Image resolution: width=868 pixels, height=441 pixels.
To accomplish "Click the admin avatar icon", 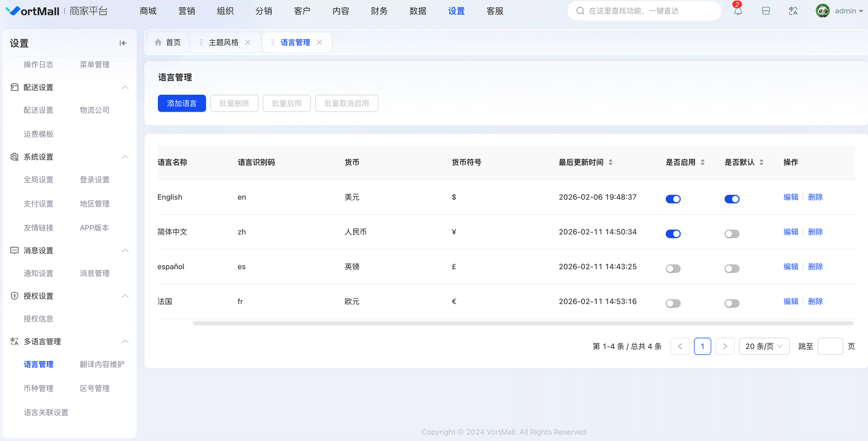I will pyautogui.click(x=822, y=11).
